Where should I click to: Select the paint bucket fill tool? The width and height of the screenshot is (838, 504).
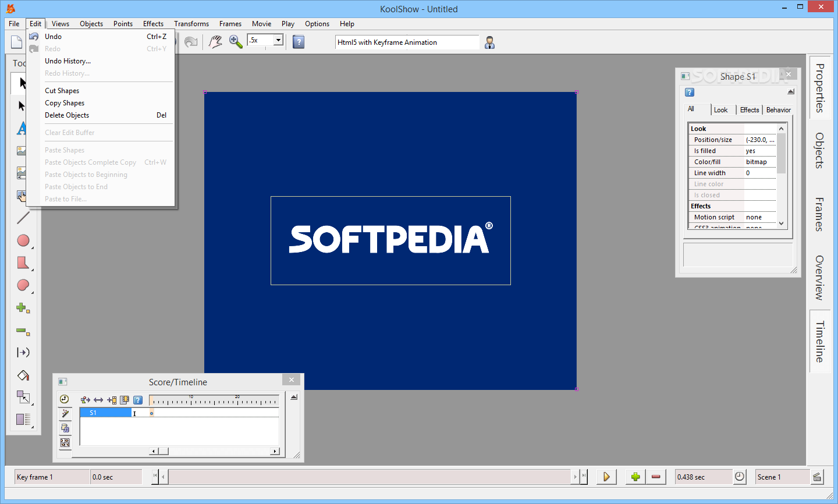click(x=23, y=375)
